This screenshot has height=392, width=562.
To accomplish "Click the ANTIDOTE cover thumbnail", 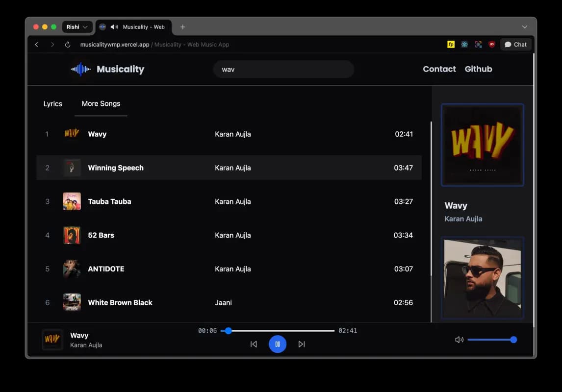I will tap(72, 269).
